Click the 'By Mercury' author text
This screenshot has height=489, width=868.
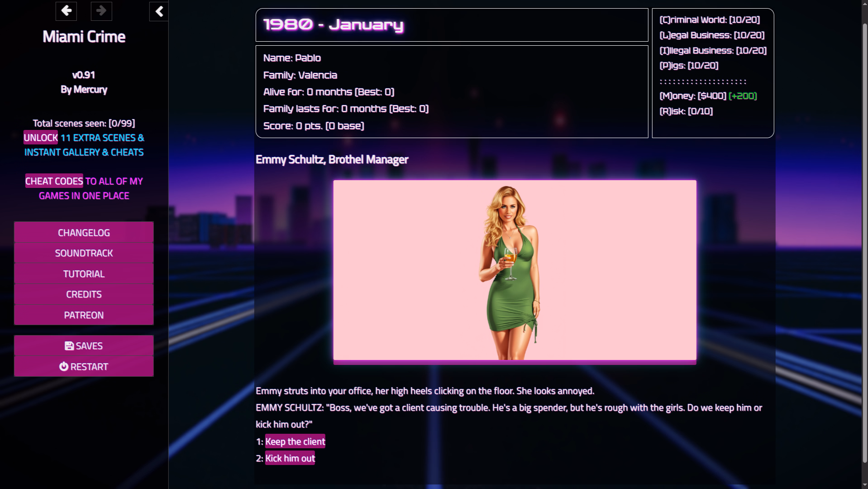point(84,90)
